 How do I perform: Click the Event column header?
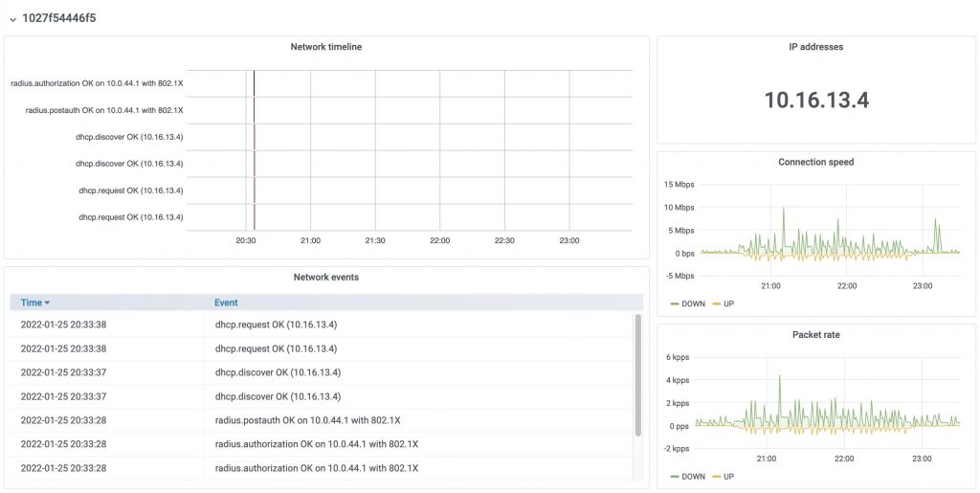226,303
